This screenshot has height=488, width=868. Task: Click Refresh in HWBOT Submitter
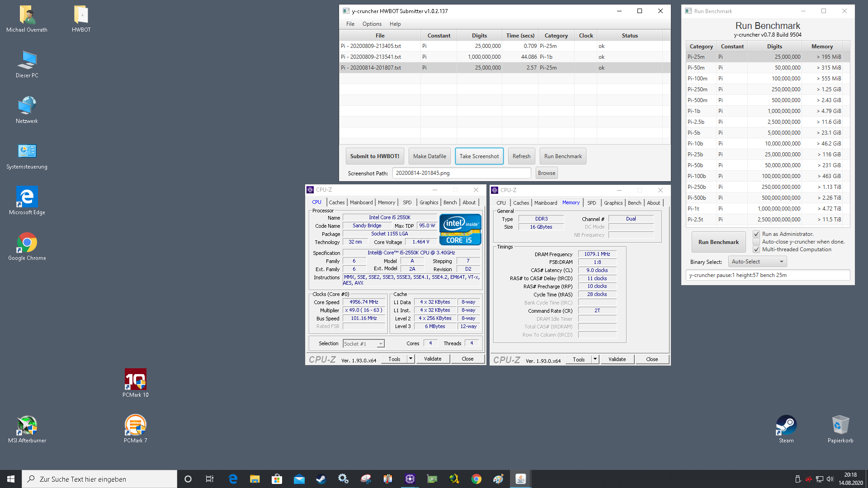tap(521, 156)
